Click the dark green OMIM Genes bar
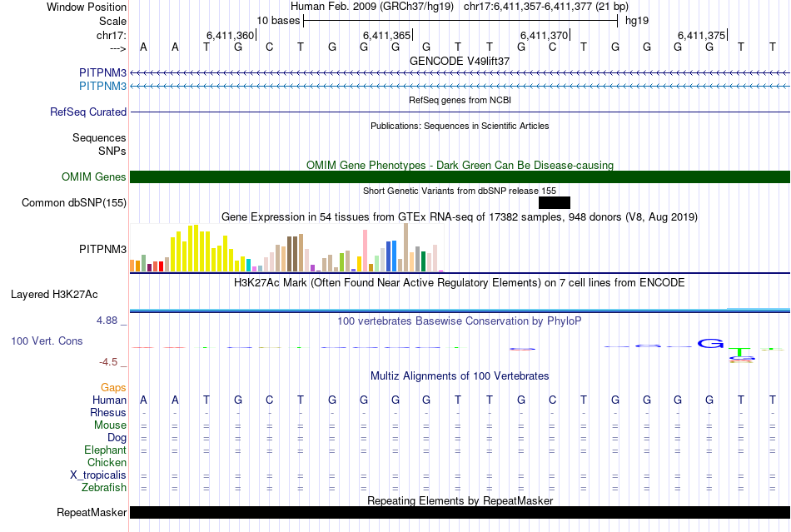Screen dimensions: 791x532 460,177
